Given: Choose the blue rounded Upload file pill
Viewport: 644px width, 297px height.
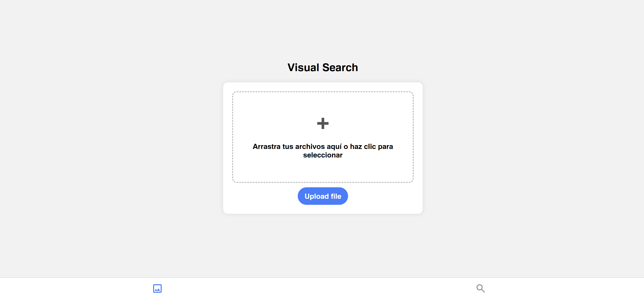Looking at the screenshot, I should coord(323,196).
